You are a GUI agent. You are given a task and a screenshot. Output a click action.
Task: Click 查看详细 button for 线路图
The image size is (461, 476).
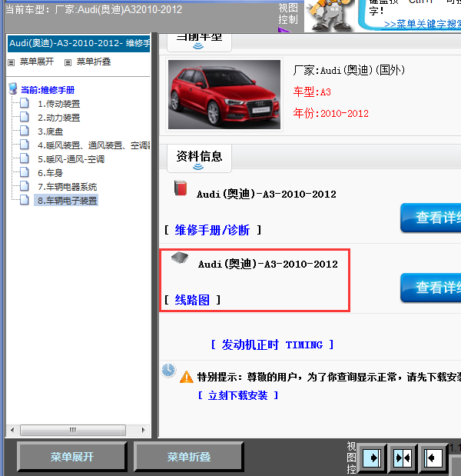coord(431,288)
